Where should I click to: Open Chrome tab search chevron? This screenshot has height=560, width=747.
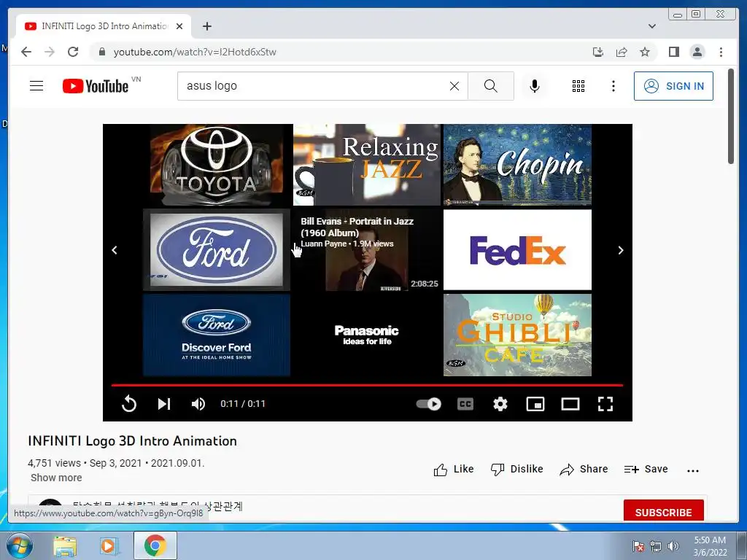coord(651,26)
